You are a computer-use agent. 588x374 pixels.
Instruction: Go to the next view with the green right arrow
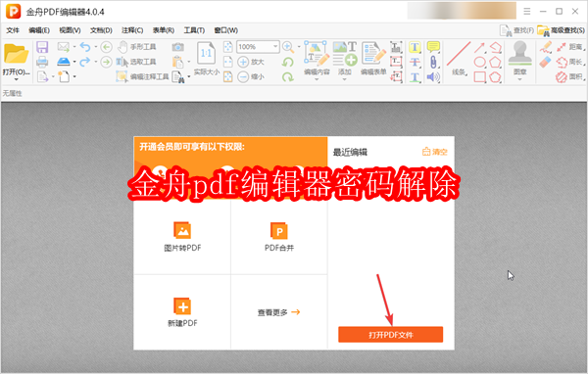point(106,62)
